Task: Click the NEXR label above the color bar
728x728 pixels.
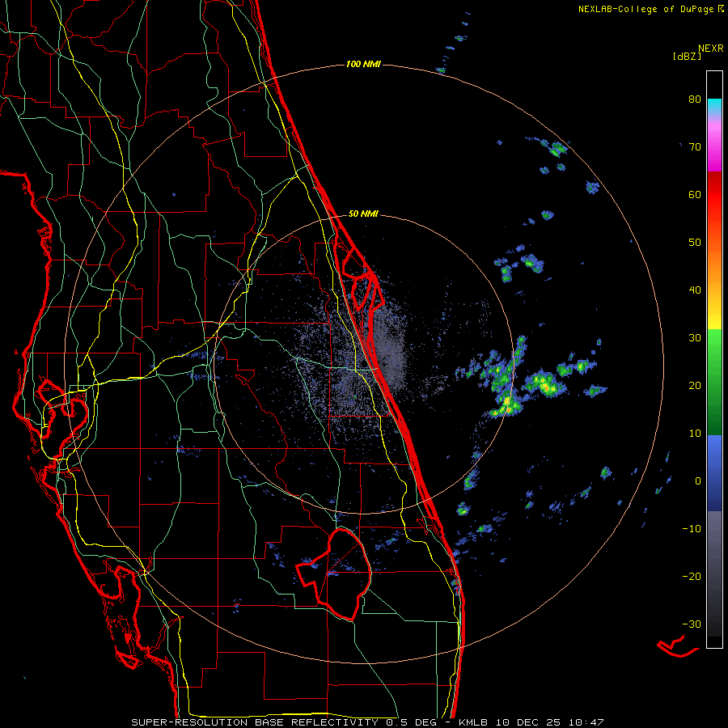Action: tap(710, 49)
